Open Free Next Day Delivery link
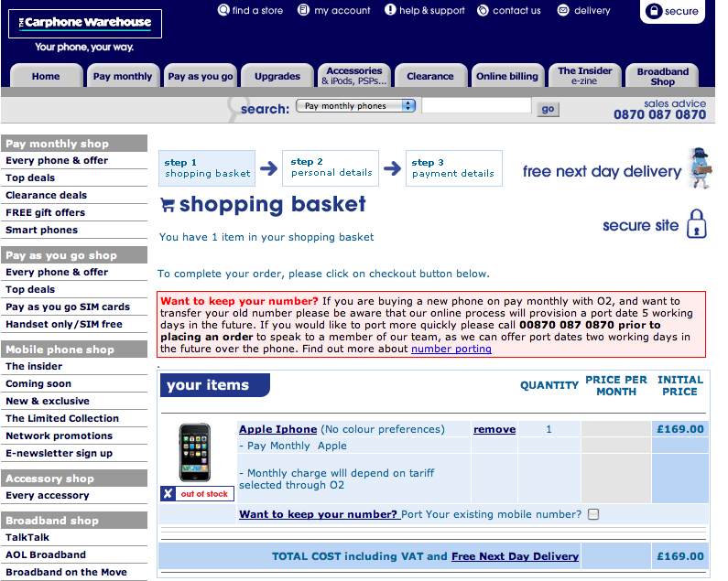This screenshot has width=728, height=581. (x=515, y=556)
